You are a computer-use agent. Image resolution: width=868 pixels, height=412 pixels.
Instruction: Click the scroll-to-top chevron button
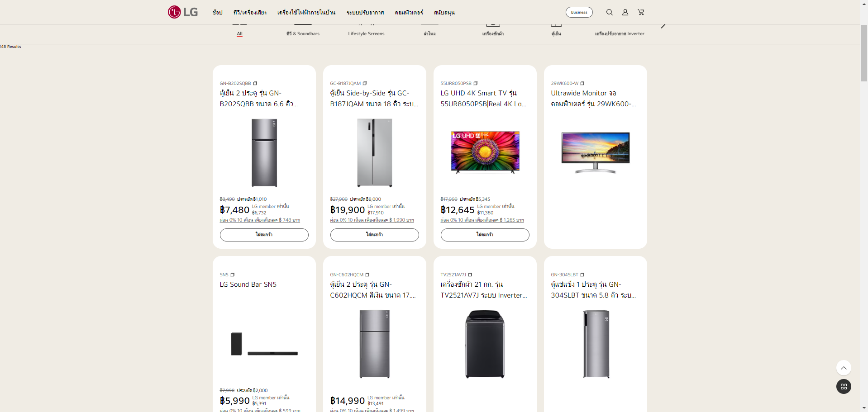pos(843,368)
